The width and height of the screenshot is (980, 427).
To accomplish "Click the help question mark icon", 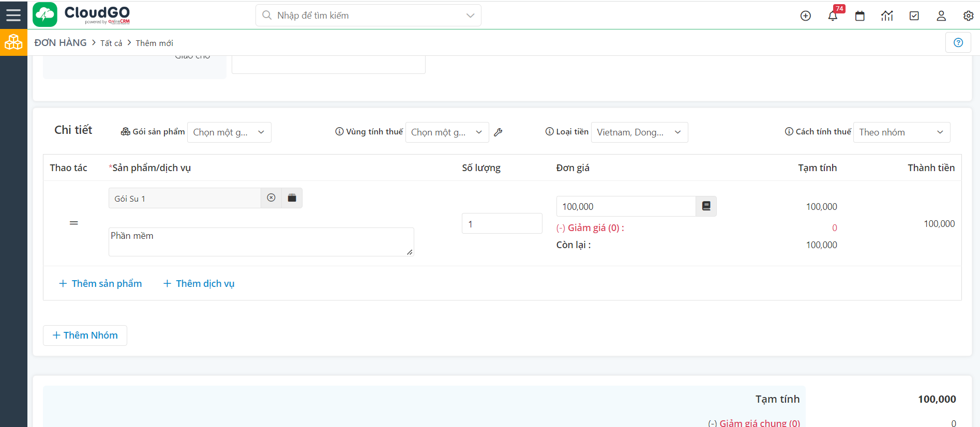I will [958, 42].
